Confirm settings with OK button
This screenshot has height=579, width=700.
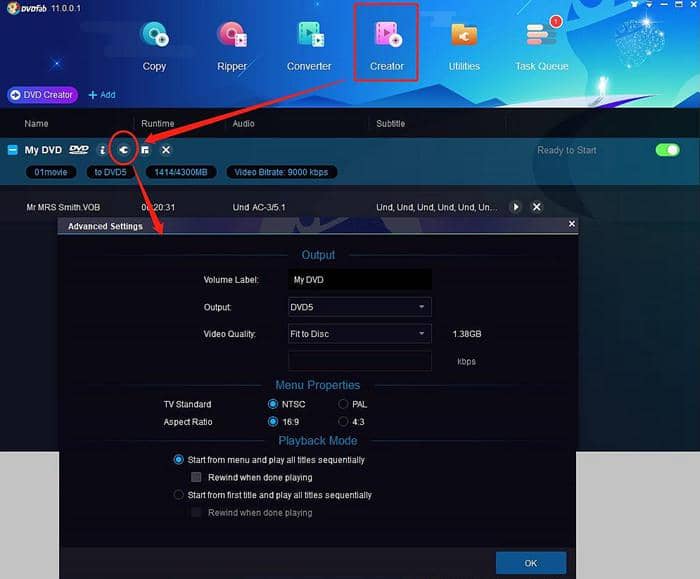pos(531,563)
